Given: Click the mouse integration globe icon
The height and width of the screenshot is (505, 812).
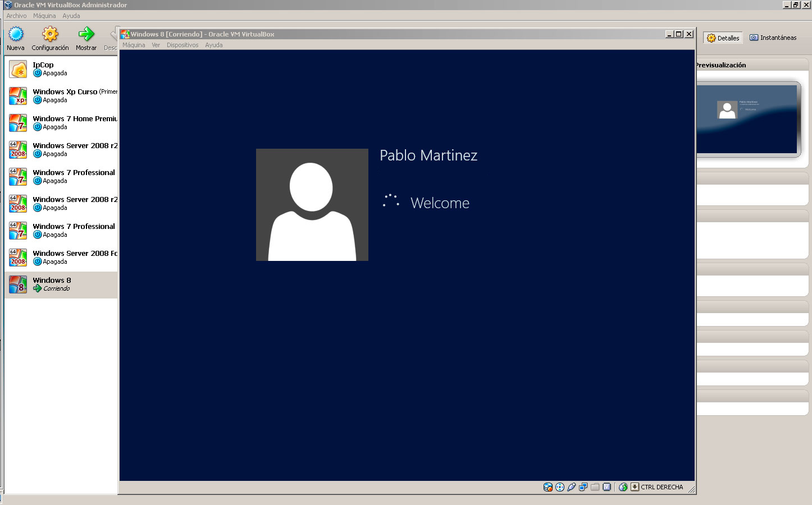Looking at the screenshot, I should 623,487.
